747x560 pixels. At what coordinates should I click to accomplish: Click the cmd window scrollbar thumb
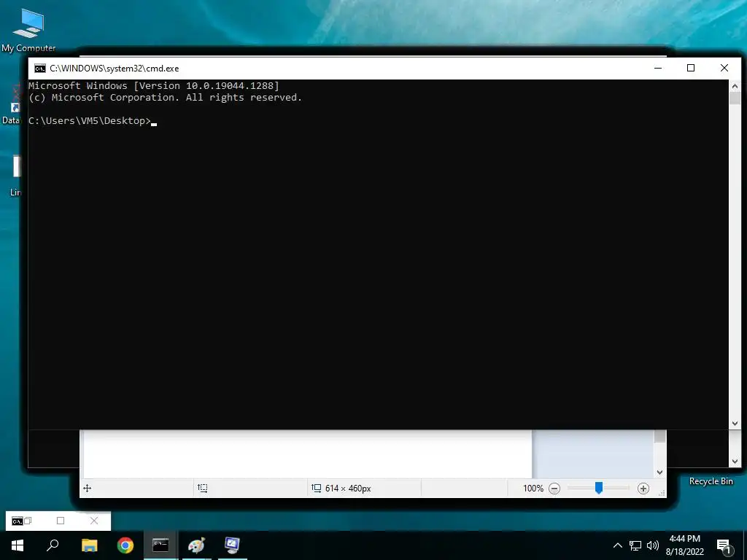735,98
